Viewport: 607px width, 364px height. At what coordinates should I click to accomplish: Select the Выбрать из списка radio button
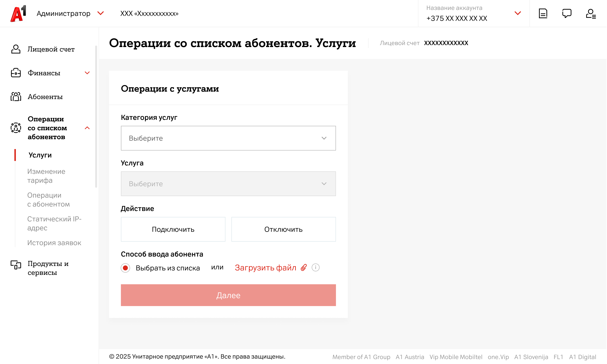(x=125, y=268)
